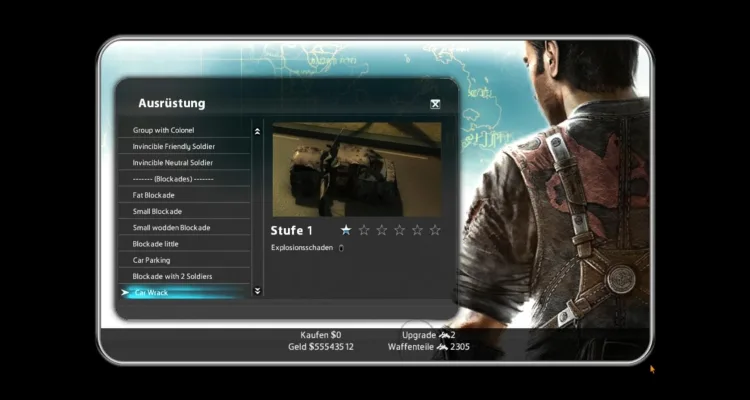Click the '(Blockades)' separator row

184,179
